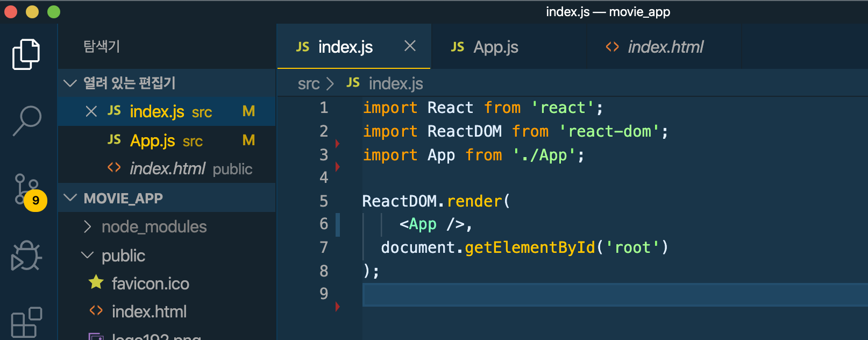This screenshot has height=340, width=868.
Task: Close the index.js editor tab
Action: point(410,46)
